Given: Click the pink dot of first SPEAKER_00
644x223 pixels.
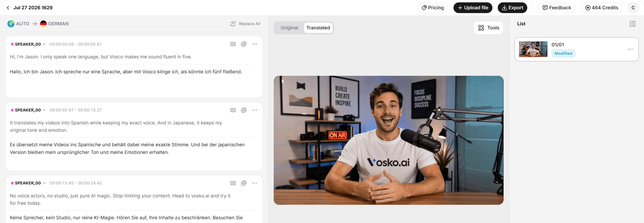Looking at the screenshot, I should [x=12, y=44].
